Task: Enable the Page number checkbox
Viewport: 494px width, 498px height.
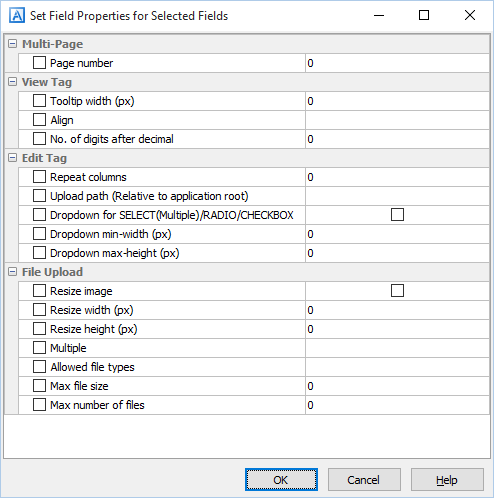Action: point(39,63)
